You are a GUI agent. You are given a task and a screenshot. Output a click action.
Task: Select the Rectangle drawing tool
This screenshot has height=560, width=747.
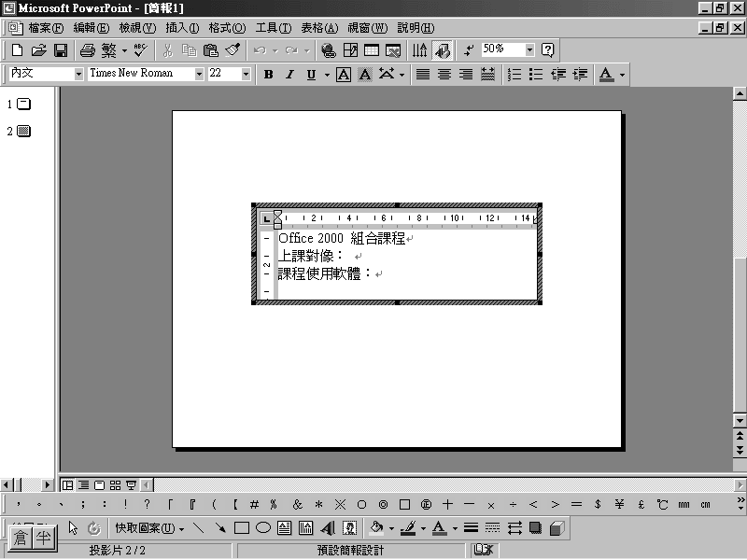pyautogui.click(x=242, y=527)
